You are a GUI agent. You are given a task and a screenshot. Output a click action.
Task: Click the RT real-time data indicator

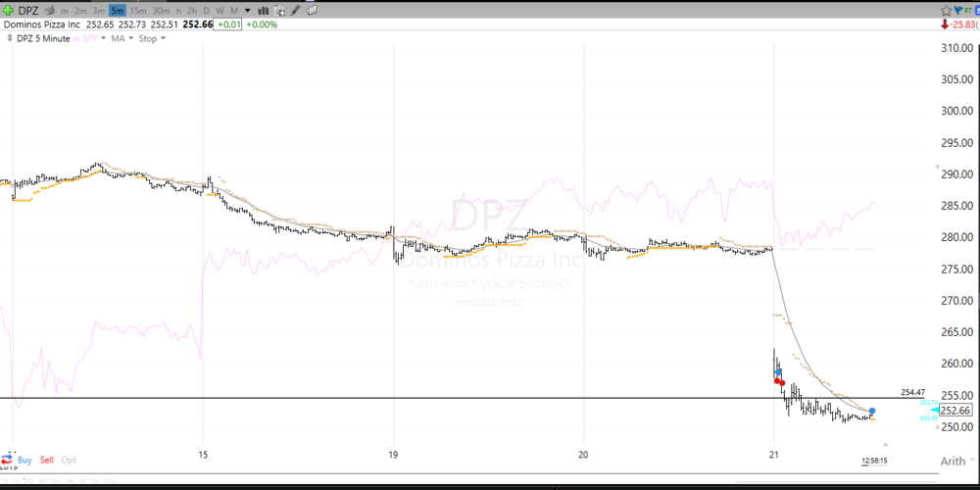[968, 11]
